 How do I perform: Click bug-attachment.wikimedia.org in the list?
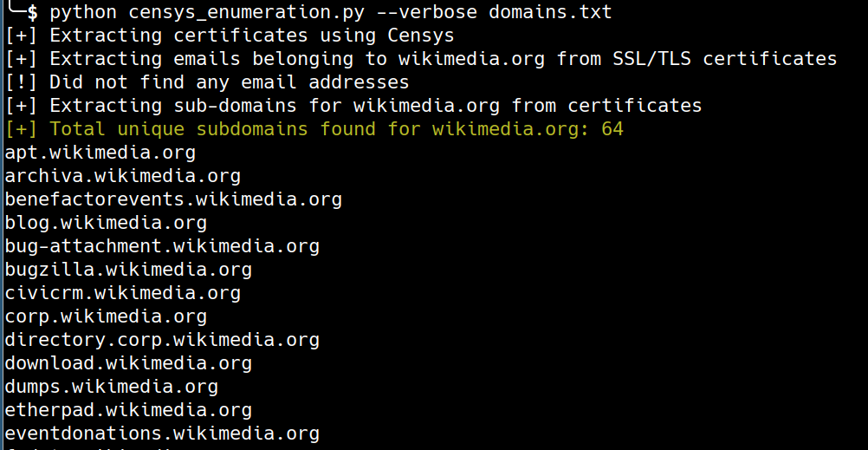(162, 246)
